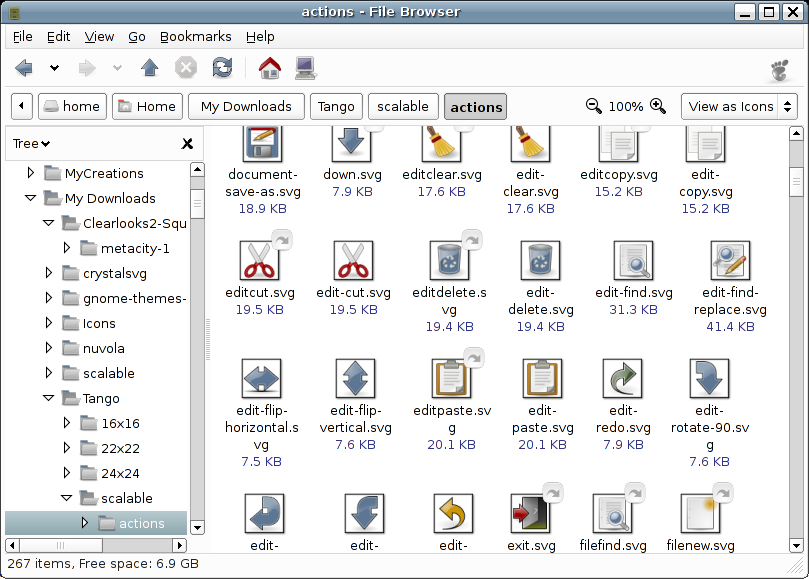Close the Tree side pane

click(x=187, y=143)
